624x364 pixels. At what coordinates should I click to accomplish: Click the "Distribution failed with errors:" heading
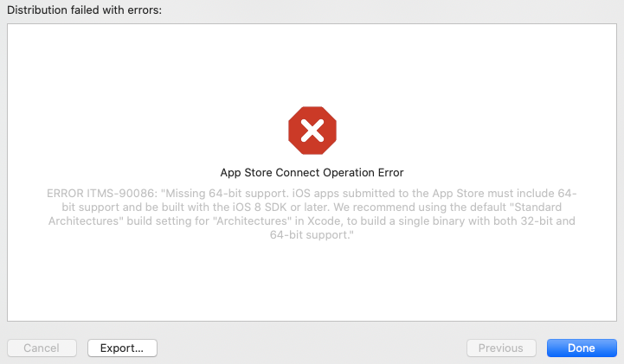(84, 10)
